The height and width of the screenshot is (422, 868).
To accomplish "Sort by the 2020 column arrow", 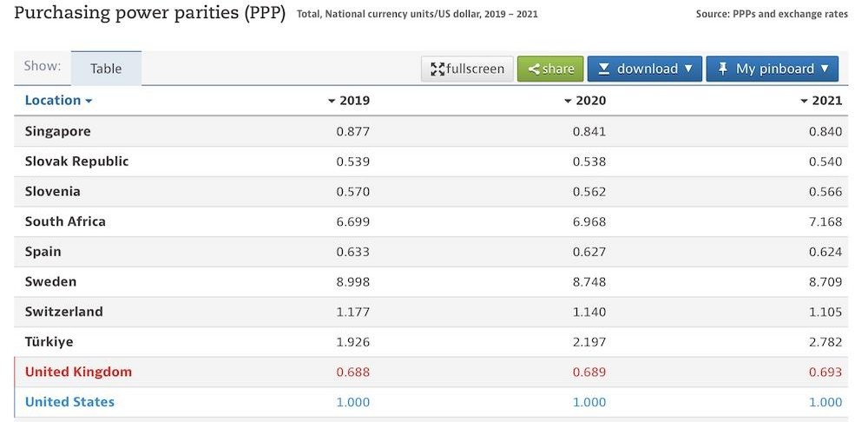I will [x=568, y=101].
